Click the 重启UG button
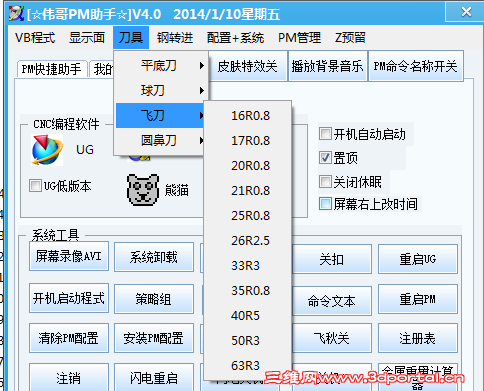This screenshot has height=391, width=484. 418,259
